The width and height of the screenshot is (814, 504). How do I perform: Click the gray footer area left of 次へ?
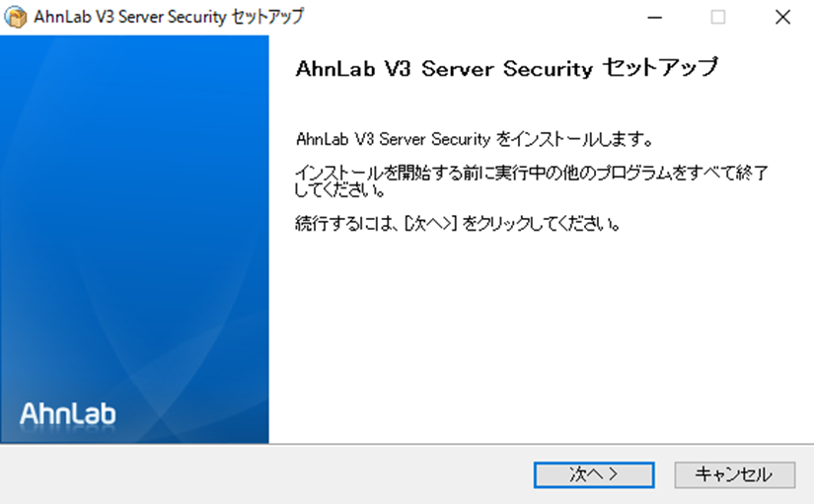pos(264,474)
